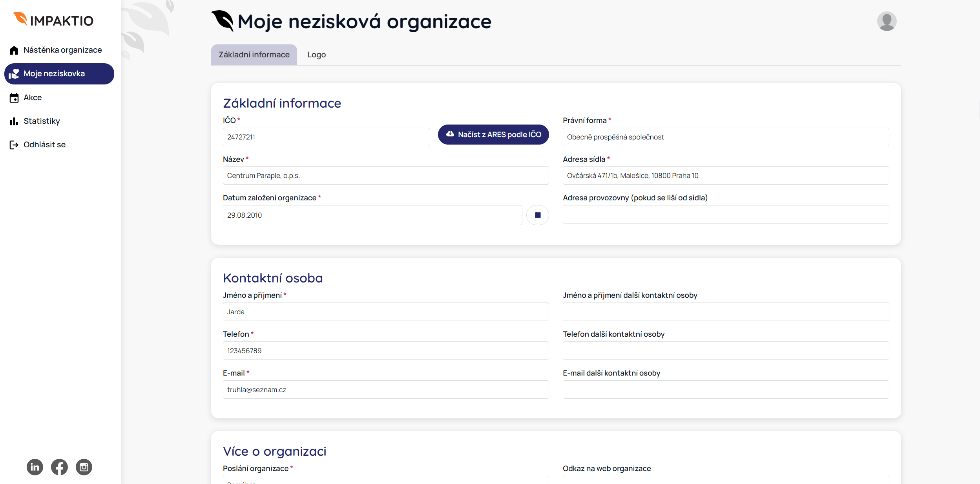The height and width of the screenshot is (484, 980).
Task: Open the user profile avatar
Action: coord(886,21)
